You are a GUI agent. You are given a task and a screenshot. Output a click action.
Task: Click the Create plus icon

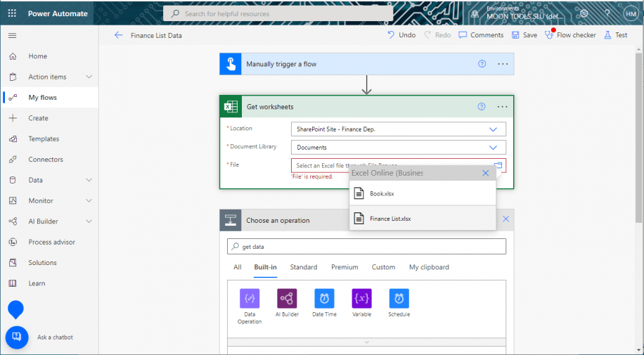(x=13, y=118)
